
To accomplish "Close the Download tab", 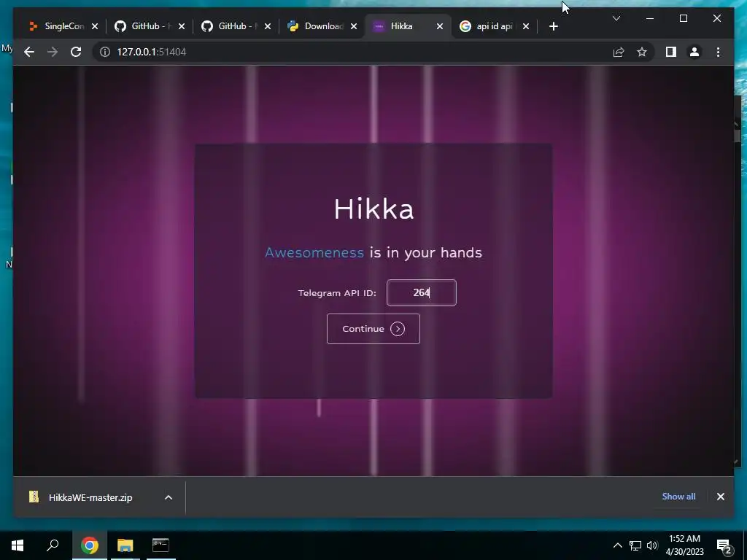I will tap(354, 26).
